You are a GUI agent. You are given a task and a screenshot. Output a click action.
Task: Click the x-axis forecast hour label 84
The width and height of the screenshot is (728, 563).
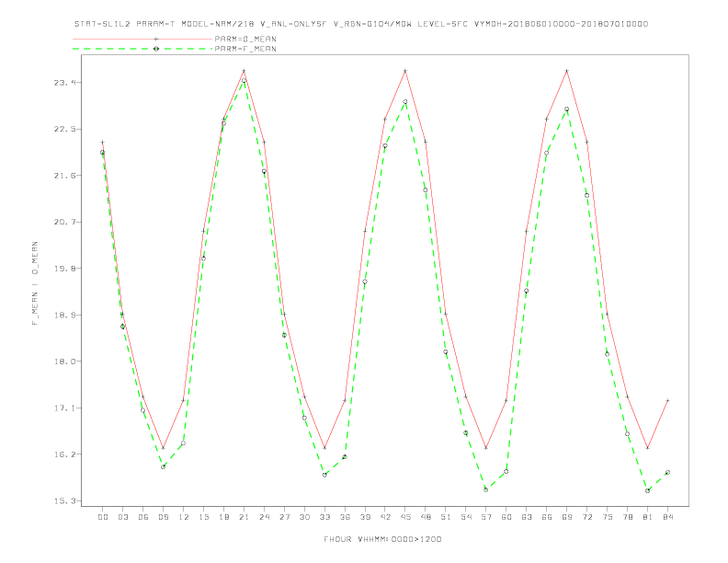(x=667, y=517)
